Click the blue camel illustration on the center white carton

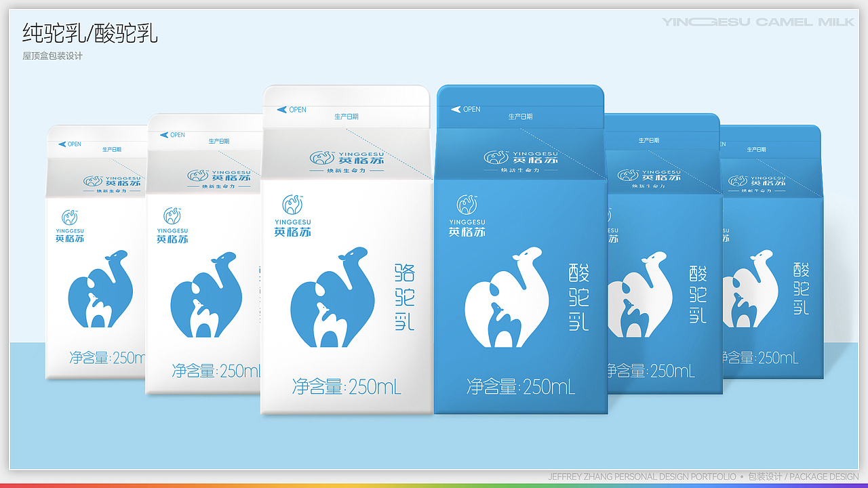click(x=332, y=298)
